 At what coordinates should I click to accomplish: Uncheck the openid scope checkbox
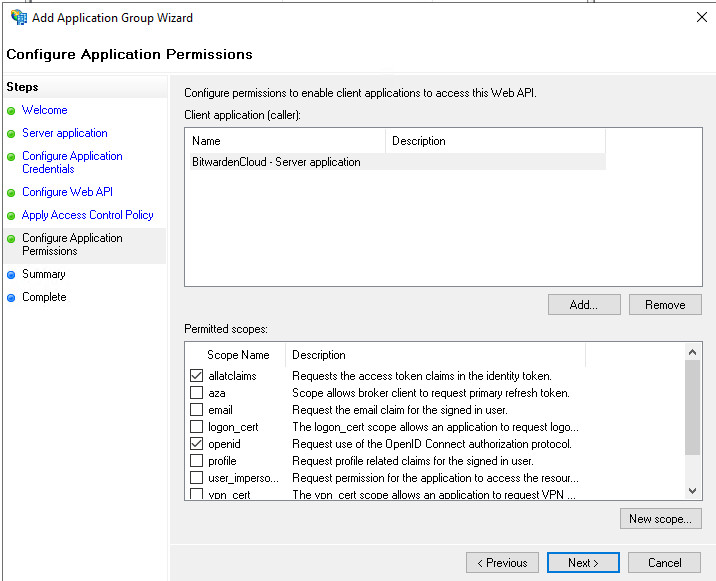click(x=196, y=444)
